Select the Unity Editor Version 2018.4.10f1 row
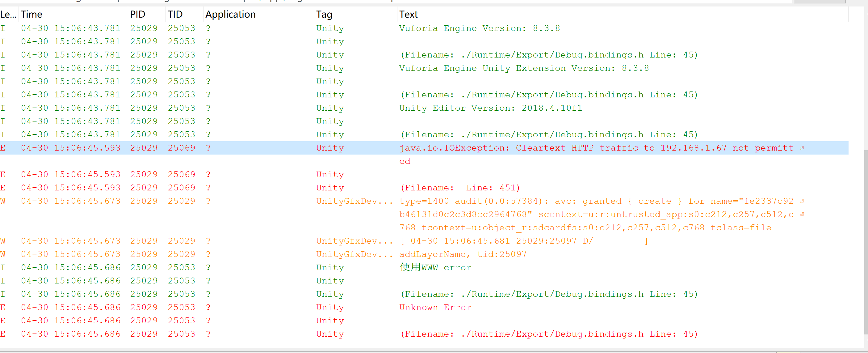The image size is (868, 353). pos(490,108)
